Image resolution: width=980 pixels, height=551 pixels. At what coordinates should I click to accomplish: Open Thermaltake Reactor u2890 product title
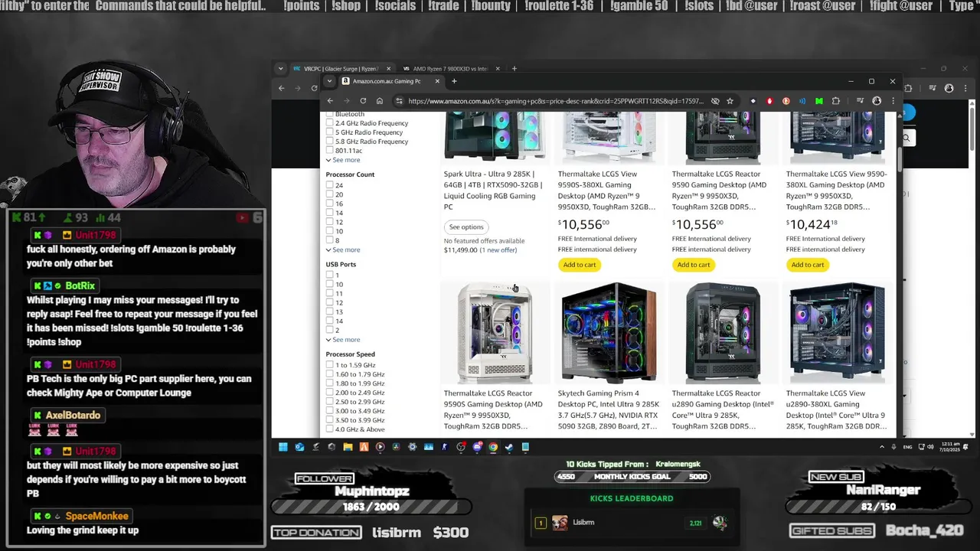(723, 409)
